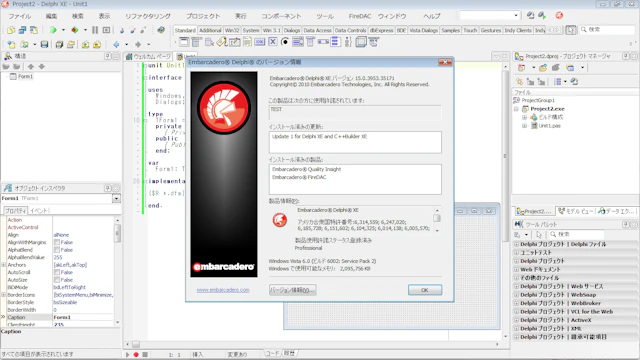The image size is (640, 360).
Task: Select the TListBox component icon in palette
Action: [298, 42]
